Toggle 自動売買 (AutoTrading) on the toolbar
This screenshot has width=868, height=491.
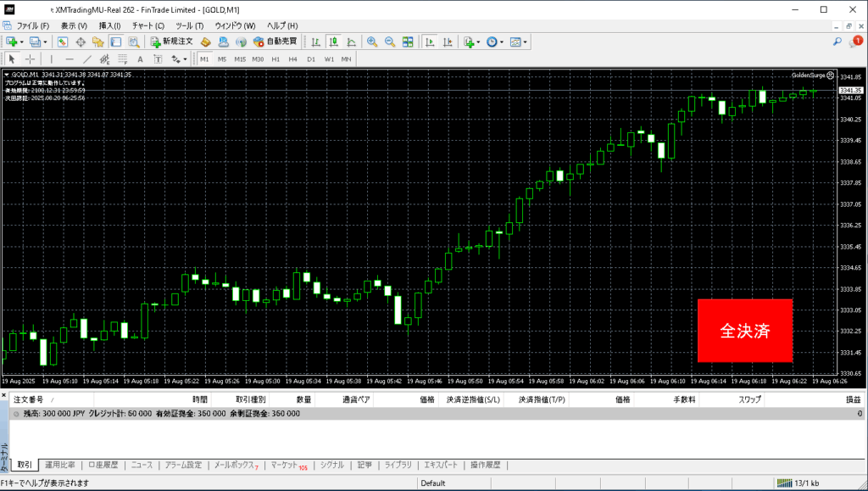[277, 42]
